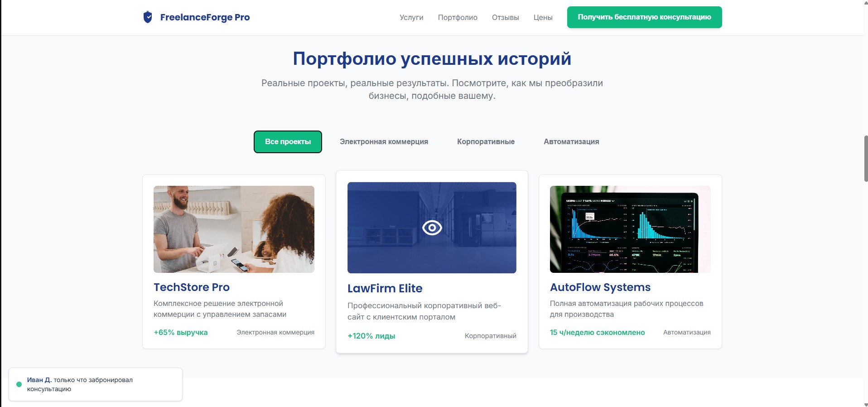Image resolution: width=868 pixels, height=407 pixels.
Task: Click the TechStore Pro description text
Action: click(x=220, y=309)
